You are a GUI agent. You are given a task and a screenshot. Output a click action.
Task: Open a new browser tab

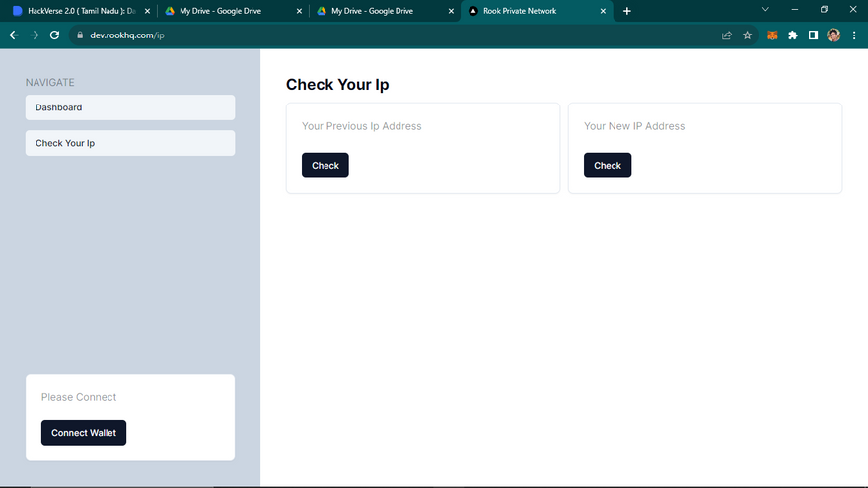[627, 11]
